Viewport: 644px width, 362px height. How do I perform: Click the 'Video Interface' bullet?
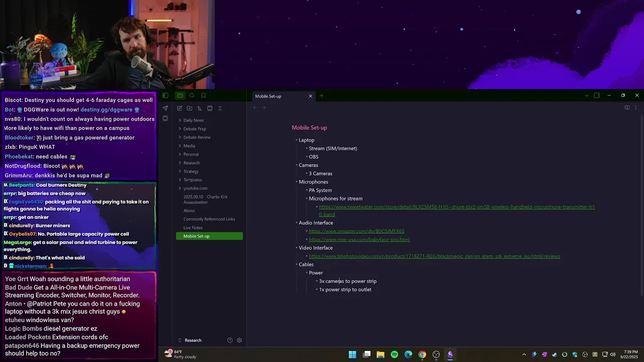tap(315, 248)
